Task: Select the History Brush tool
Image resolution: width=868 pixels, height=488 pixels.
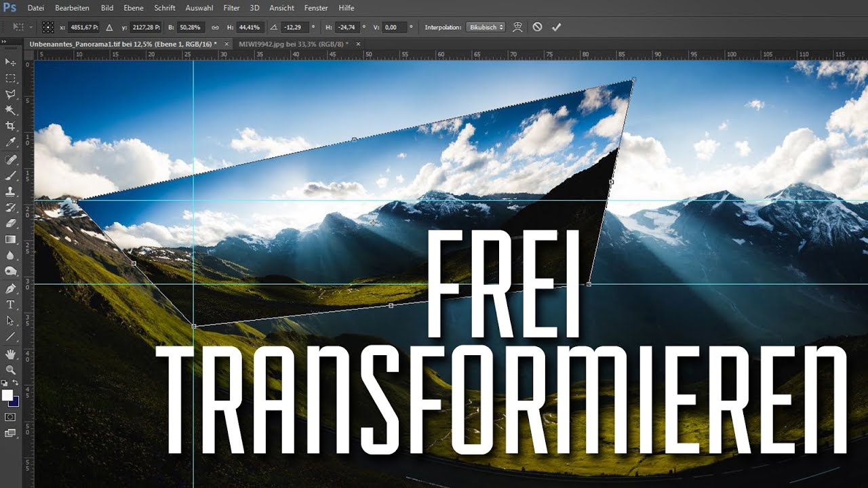Action: [x=10, y=207]
